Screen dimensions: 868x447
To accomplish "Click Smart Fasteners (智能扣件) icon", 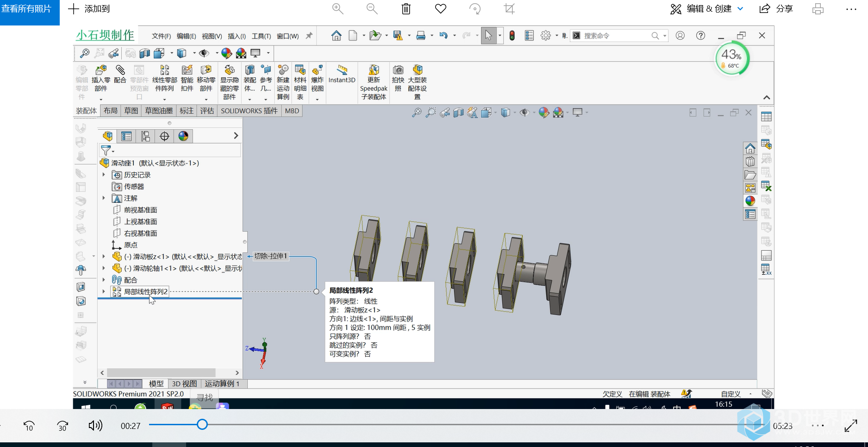I will click(x=187, y=70).
